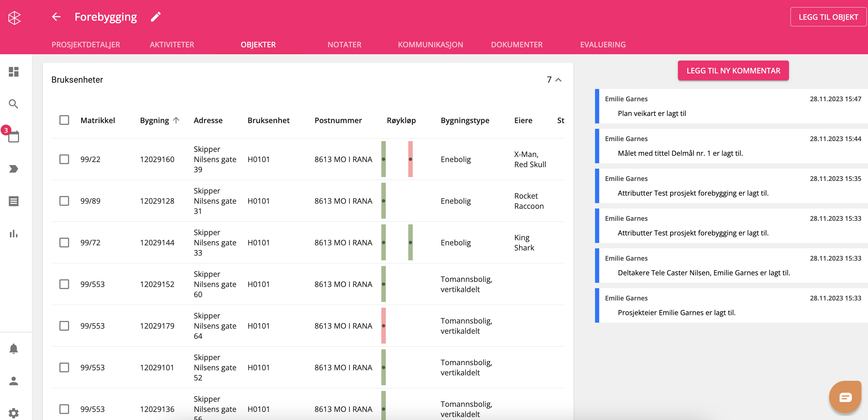This screenshot has width=868, height=420.
Task: Open the Kommunikasjon tab
Action: pyautogui.click(x=430, y=45)
